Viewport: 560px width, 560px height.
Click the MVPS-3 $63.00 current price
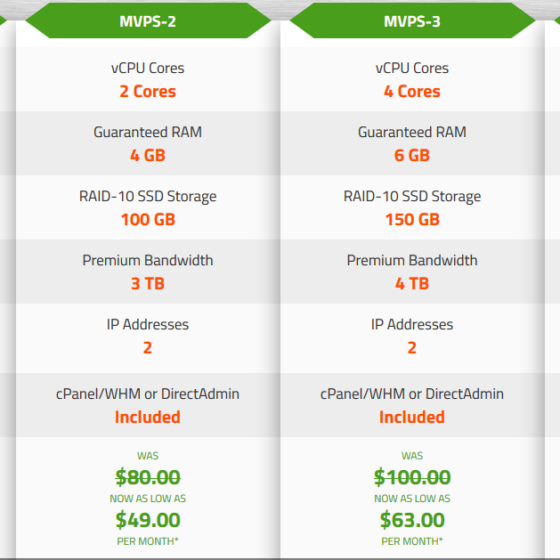412,520
